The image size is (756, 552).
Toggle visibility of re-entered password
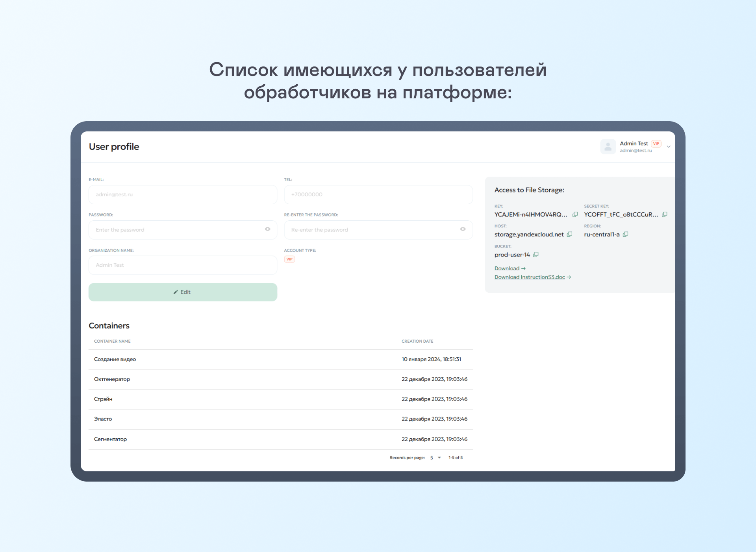click(x=463, y=229)
